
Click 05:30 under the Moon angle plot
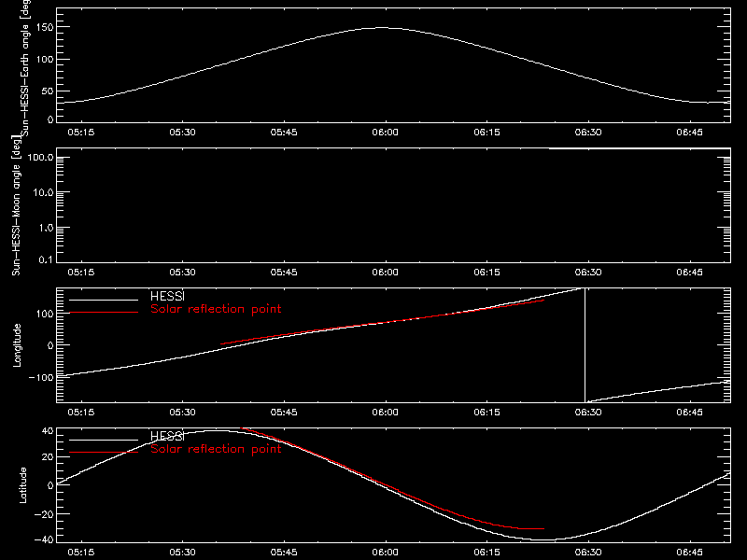(182, 272)
